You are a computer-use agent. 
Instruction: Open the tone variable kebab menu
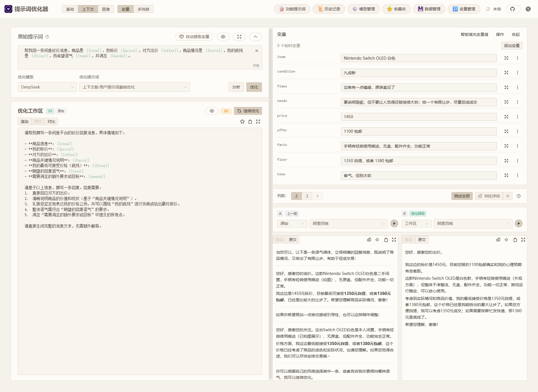pos(518,175)
